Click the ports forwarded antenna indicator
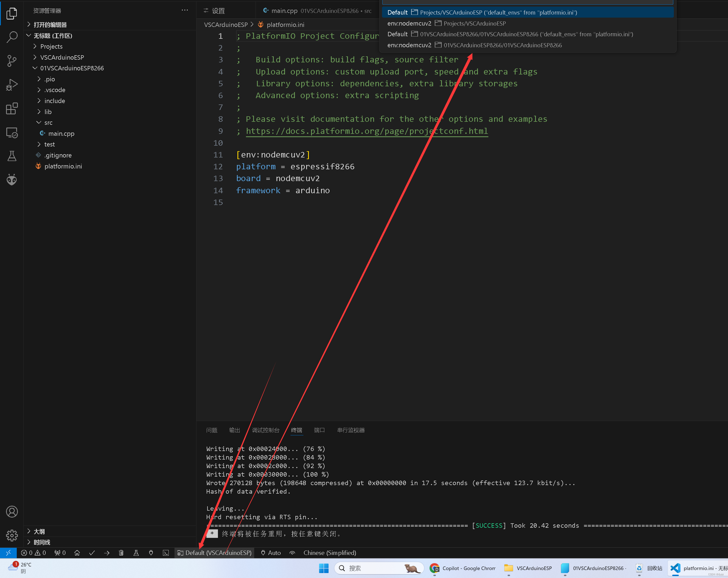Screen dimensions: 728x578 click(x=60, y=553)
